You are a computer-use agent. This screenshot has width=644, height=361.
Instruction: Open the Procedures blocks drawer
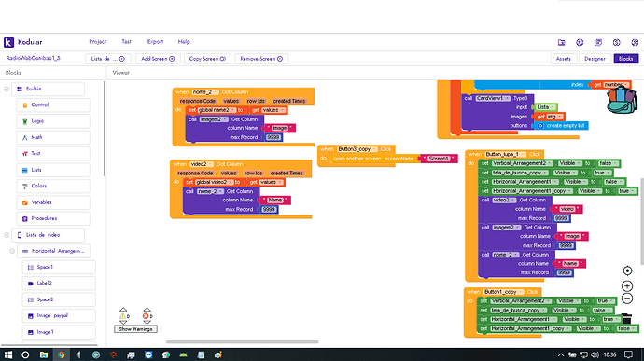53,218
